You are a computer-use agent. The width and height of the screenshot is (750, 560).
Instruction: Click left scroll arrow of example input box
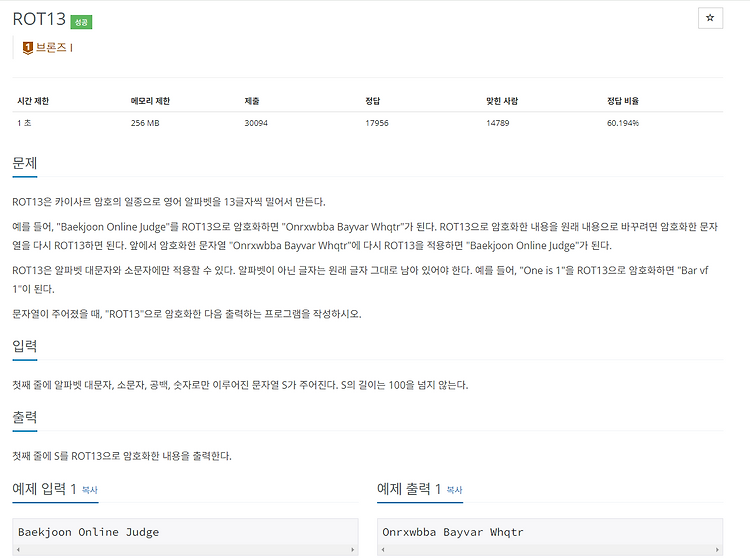pos(18,550)
